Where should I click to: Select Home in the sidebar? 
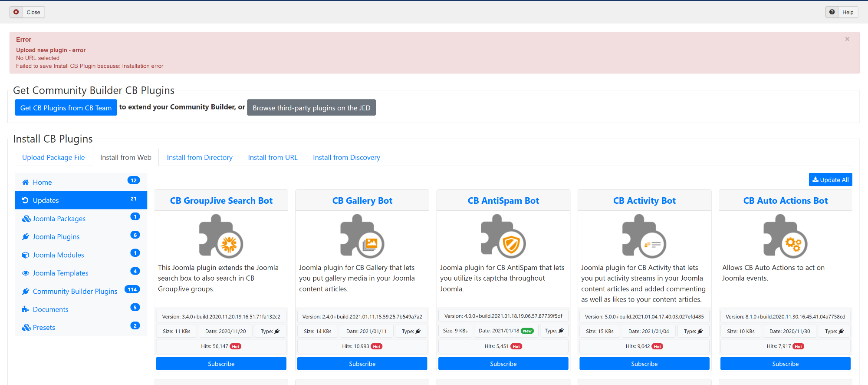81,182
